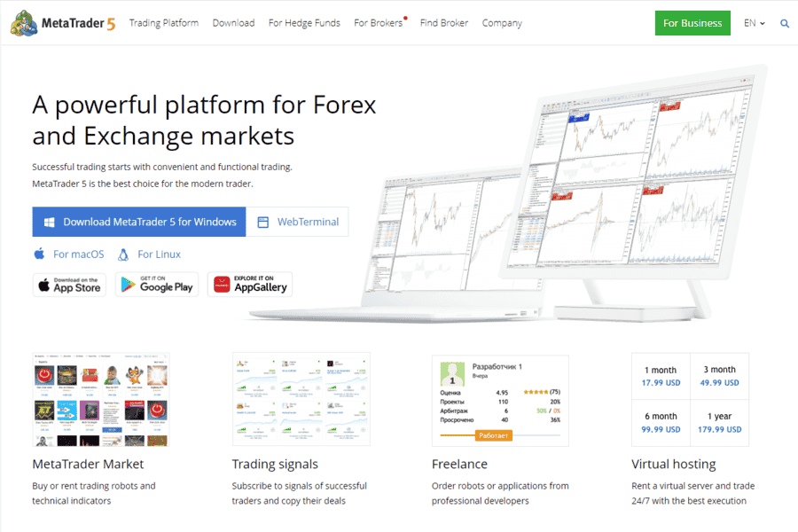Click the Trading signals preview thumbnail
798x532 pixels.
pos(301,400)
